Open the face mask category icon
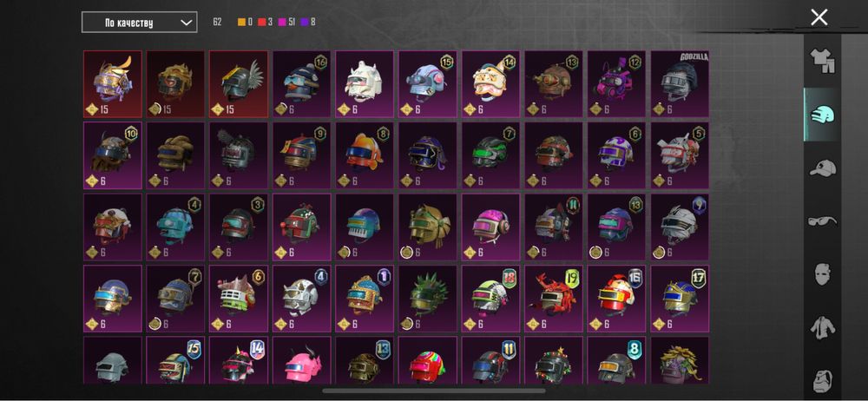Screen dimensions: 868x401 pyautogui.click(x=823, y=274)
